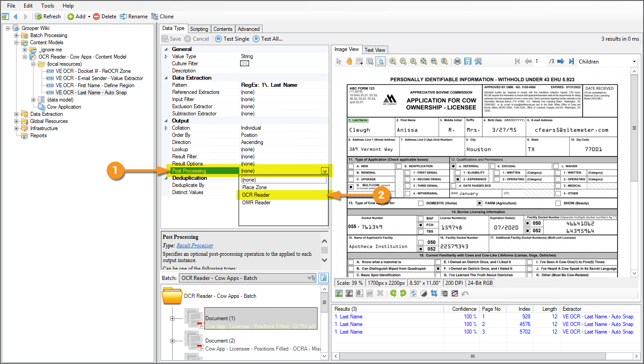Open the Children dropdown in viewer
Viewport: 644px width, 364px height.
pos(634,62)
